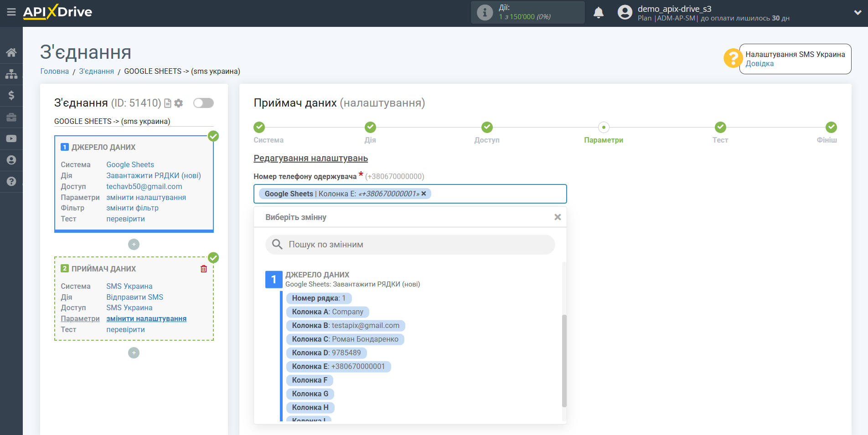Select variable Колонка E: +380670000001
Viewport: 868px width, 435px height.
[338, 367]
